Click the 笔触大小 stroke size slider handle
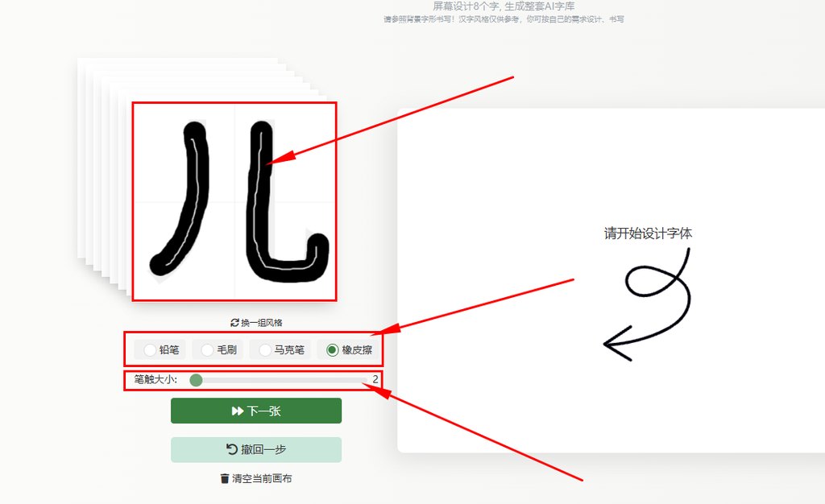Image resolution: width=825 pixels, height=504 pixels. click(x=197, y=380)
